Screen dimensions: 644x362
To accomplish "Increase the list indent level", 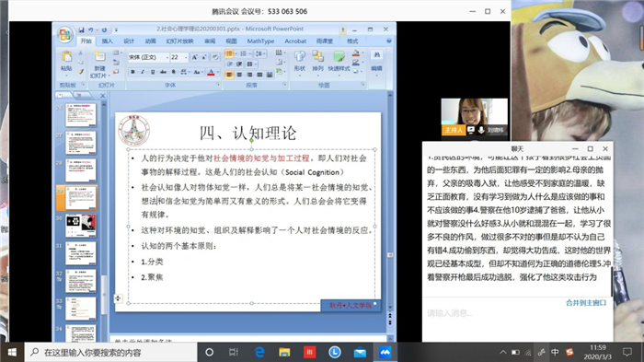I will point(238,64).
